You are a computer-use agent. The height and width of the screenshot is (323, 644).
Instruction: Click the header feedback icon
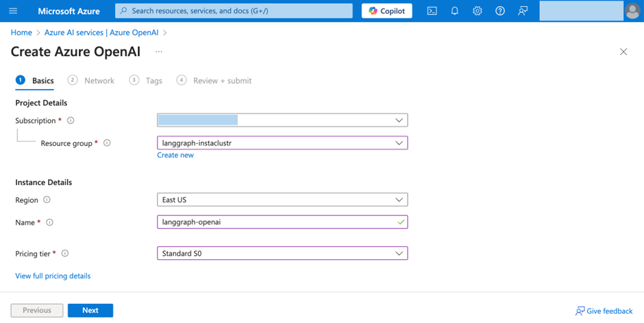click(x=523, y=11)
